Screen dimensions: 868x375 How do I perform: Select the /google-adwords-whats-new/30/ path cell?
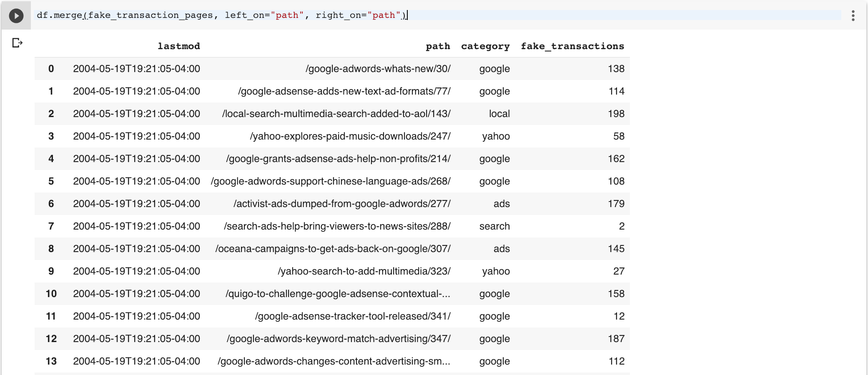pos(378,69)
